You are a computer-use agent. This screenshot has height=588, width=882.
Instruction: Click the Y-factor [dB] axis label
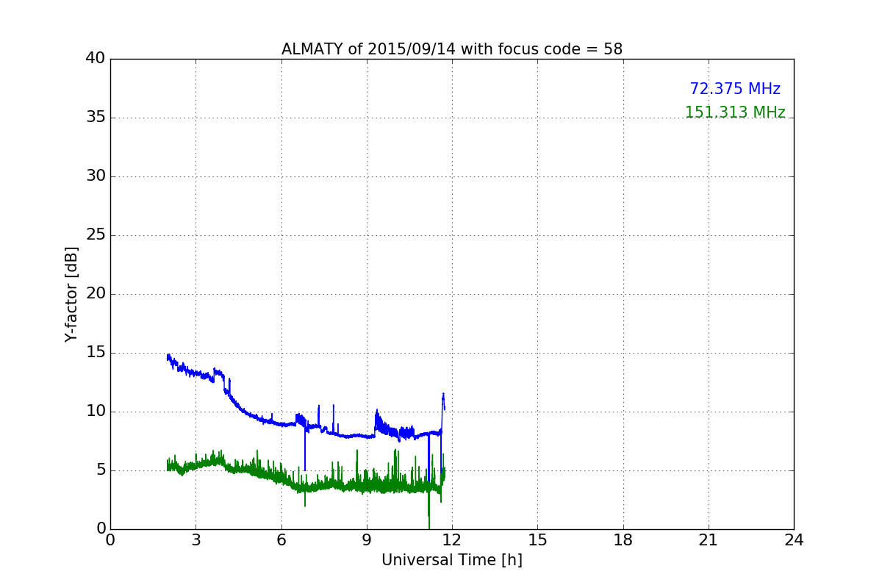71,294
